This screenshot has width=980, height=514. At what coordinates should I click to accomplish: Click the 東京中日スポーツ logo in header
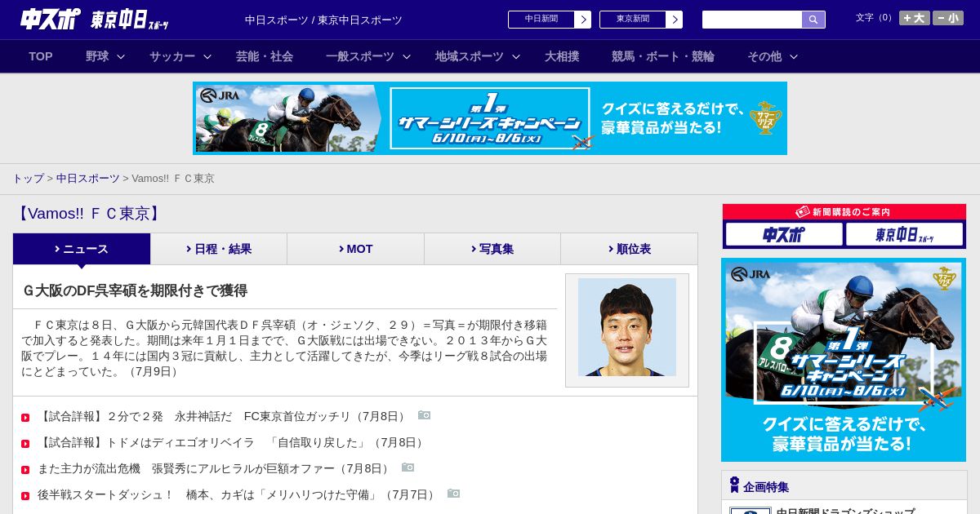[x=130, y=20]
